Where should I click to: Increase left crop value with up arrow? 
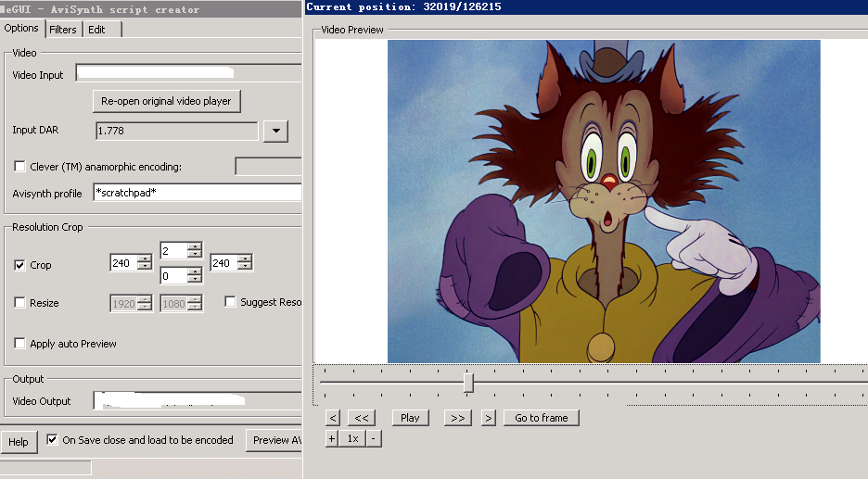click(145, 258)
